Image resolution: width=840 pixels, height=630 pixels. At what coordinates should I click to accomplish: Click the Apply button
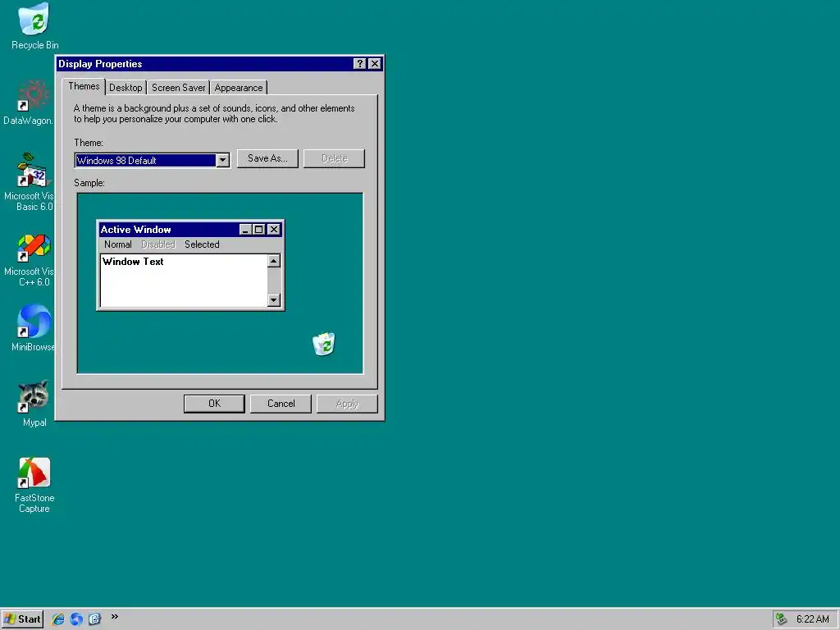[347, 404]
